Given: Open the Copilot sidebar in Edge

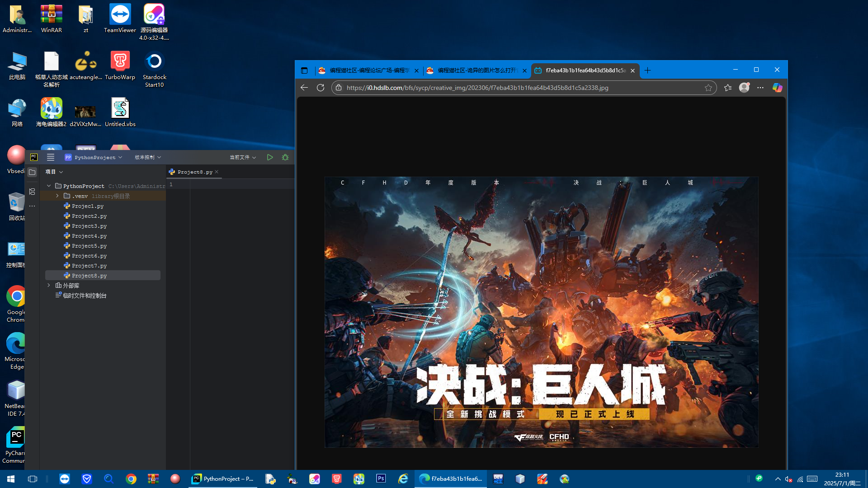Looking at the screenshot, I should pos(777,88).
